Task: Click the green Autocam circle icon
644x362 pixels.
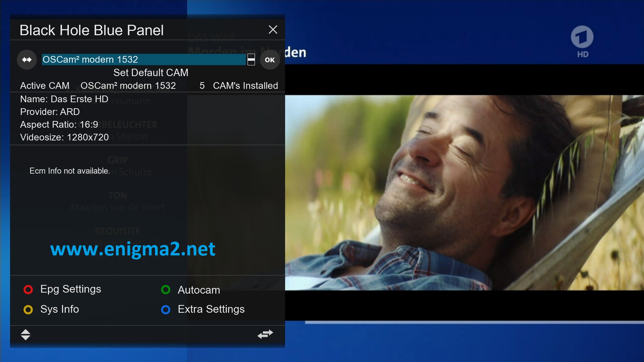Action: (166, 290)
